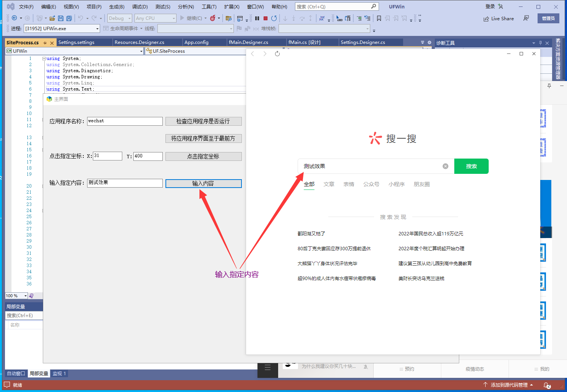Viewport: 567px width, 392px height.
Task: Click the Hot Reload flame icon
Action: pyautogui.click(x=213, y=18)
